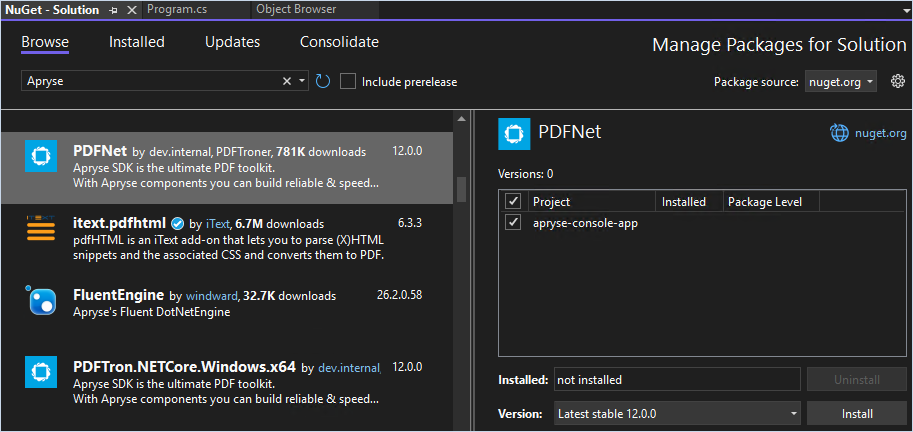Viewport: 913px width, 432px height.
Task: Click verified badge next to itext.pdfhtml
Action: [x=178, y=223]
